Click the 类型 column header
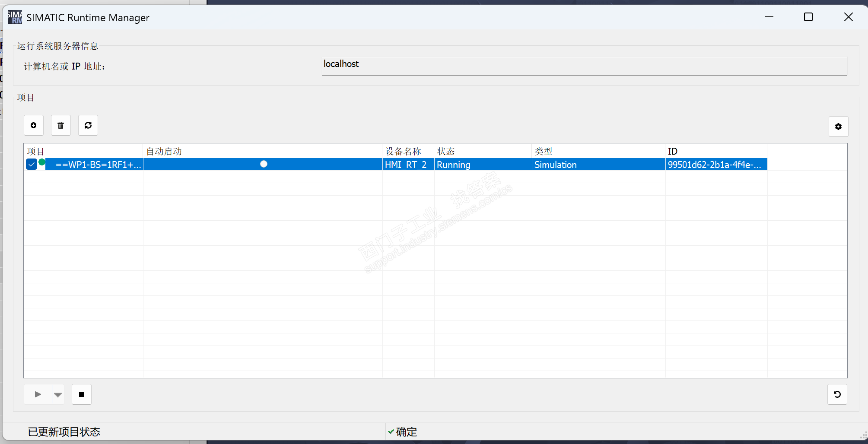 tap(599, 151)
